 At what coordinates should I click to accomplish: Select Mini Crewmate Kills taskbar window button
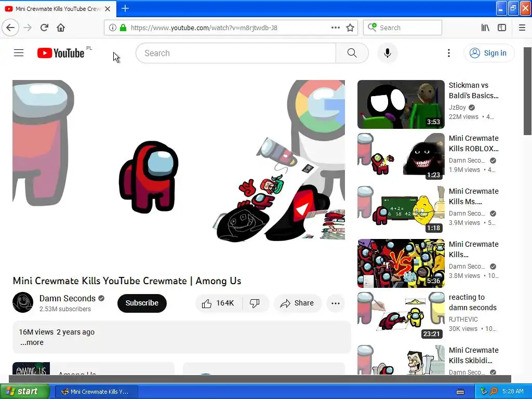coord(96,392)
